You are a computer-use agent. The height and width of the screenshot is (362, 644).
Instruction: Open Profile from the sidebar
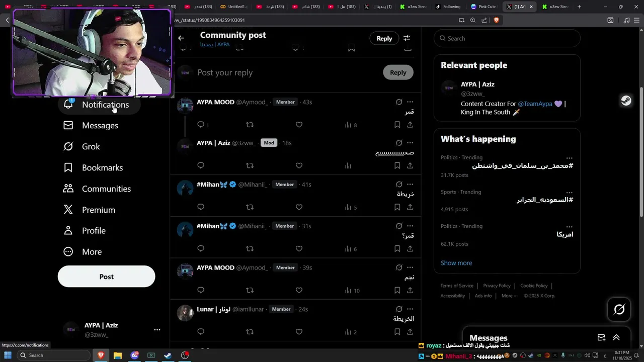click(85, 231)
